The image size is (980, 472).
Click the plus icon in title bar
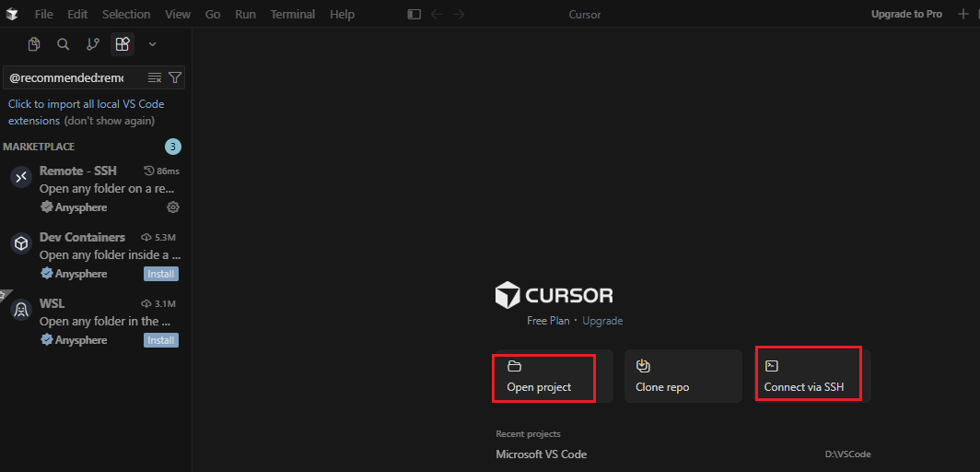963,14
